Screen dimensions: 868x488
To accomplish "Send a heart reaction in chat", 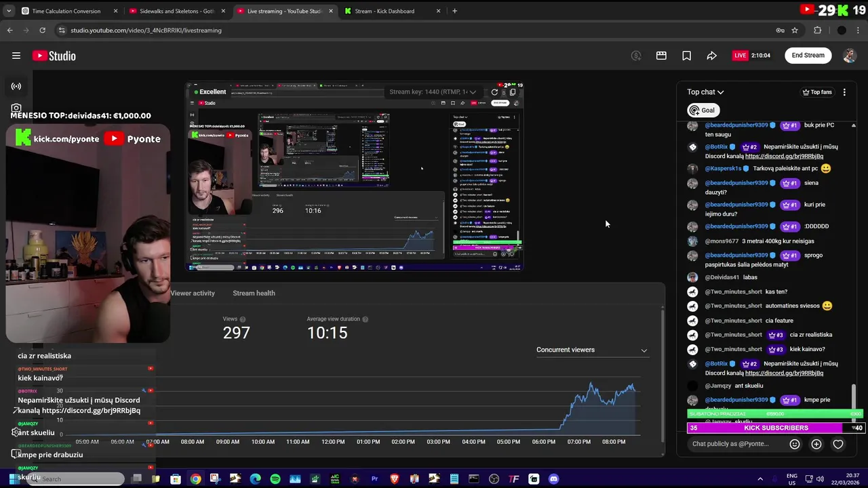I will click(x=838, y=444).
